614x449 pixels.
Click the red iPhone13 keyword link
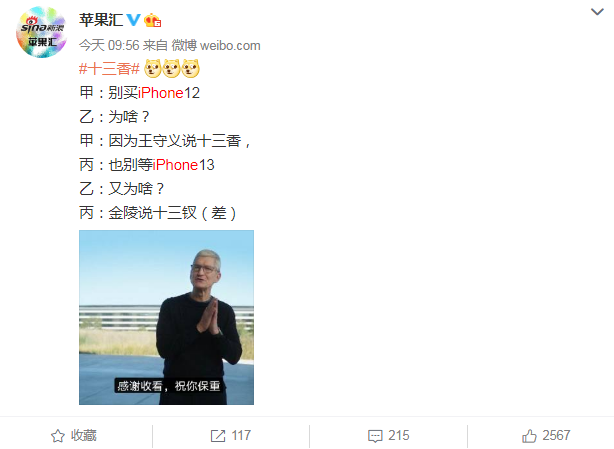[x=175, y=165]
